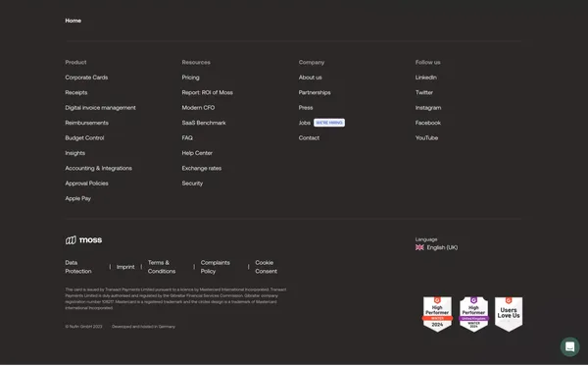Click the Resources column heading
This screenshot has height=367, width=588.
[x=196, y=63]
